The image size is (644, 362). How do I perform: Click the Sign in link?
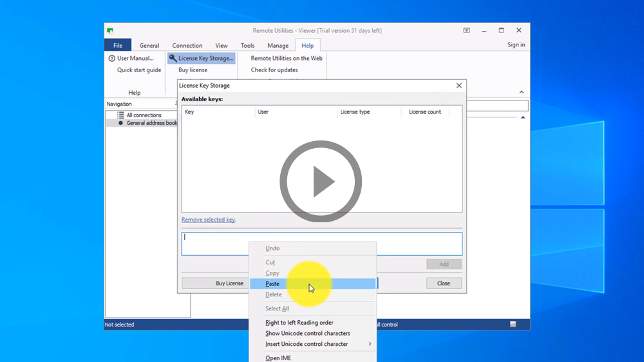click(516, 45)
